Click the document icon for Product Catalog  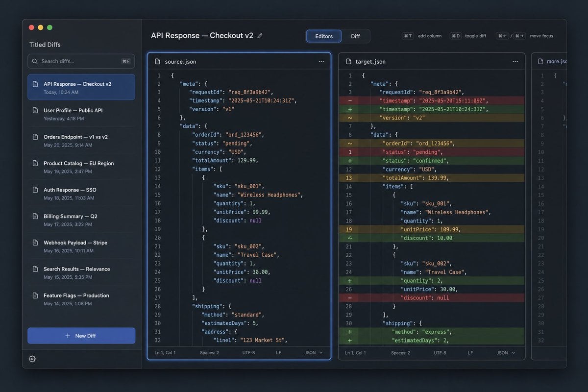[35, 164]
